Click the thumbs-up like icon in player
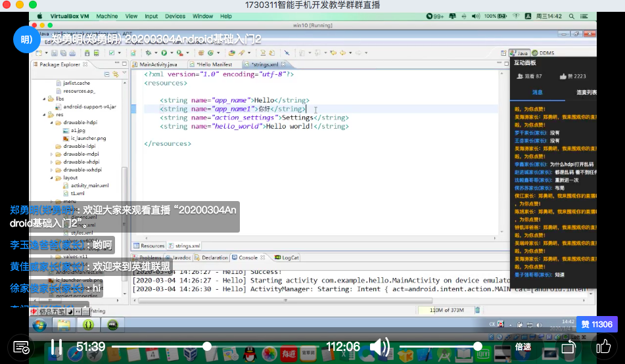This screenshot has height=364, width=625. tap(603, 346)
